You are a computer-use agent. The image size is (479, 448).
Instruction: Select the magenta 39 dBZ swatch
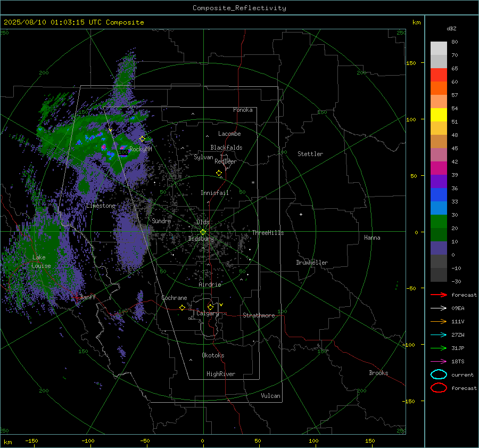point(439,168)
